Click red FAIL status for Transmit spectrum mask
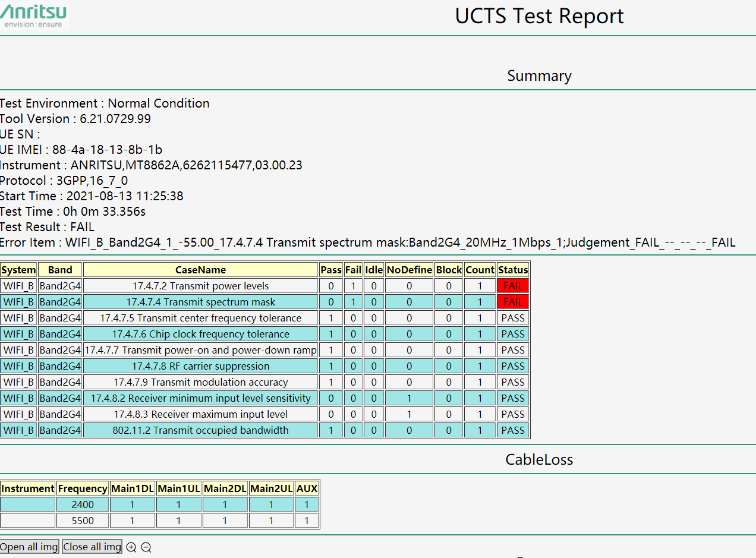Viewport: 756px width, 558px height. point(513,302)
